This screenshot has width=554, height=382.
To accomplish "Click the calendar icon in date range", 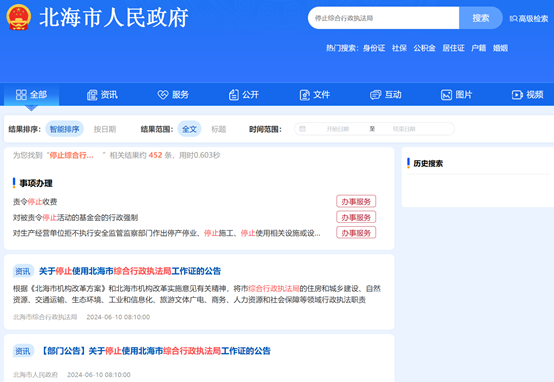I will 302,129.
